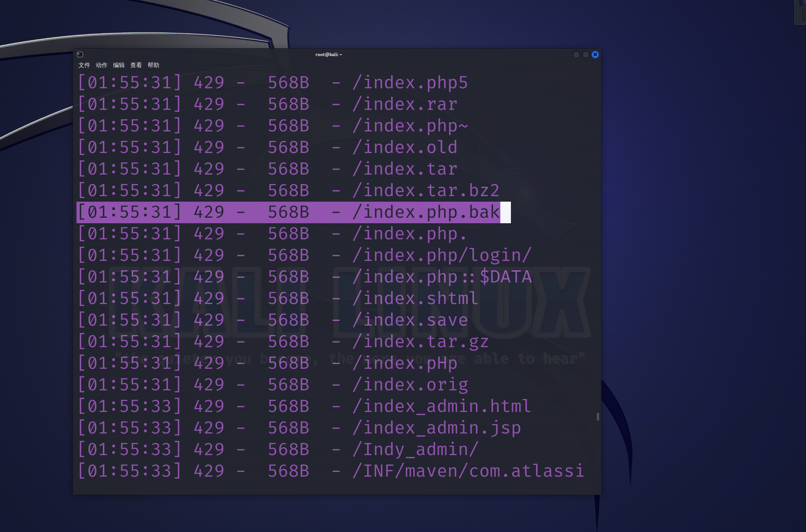
Task: Click the /index.tar.bz2 result line
Action: point(426,191)
